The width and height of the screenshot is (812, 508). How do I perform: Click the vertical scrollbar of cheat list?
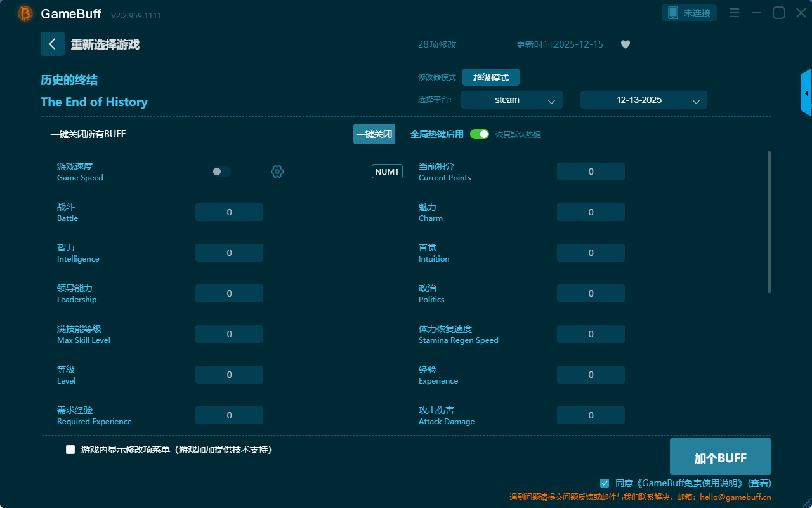769,222
